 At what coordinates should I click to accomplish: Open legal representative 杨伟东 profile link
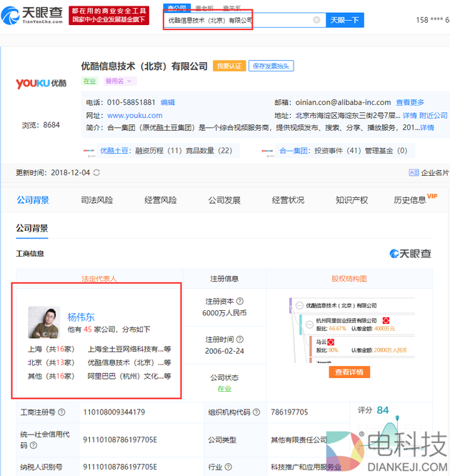tap(81, 317)
